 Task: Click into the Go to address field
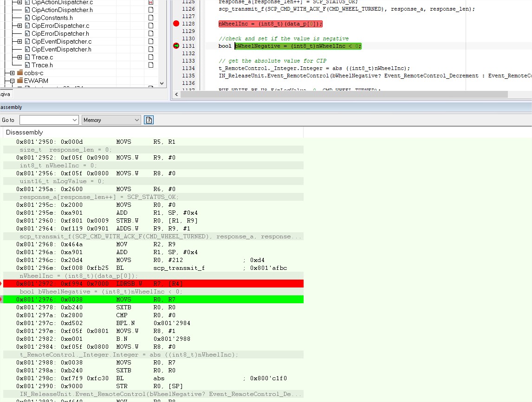click(x=45, y=120)
